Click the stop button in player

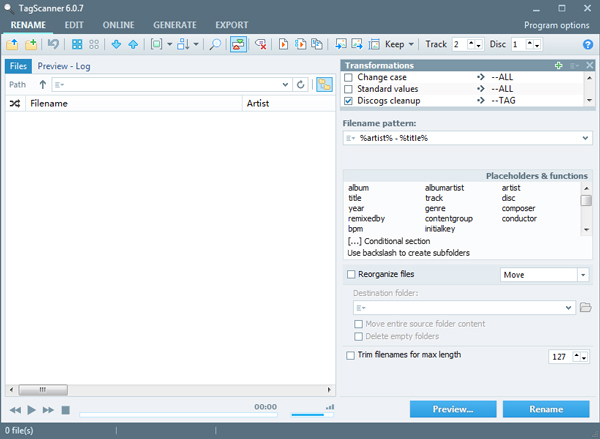click(x=65, y=410)
